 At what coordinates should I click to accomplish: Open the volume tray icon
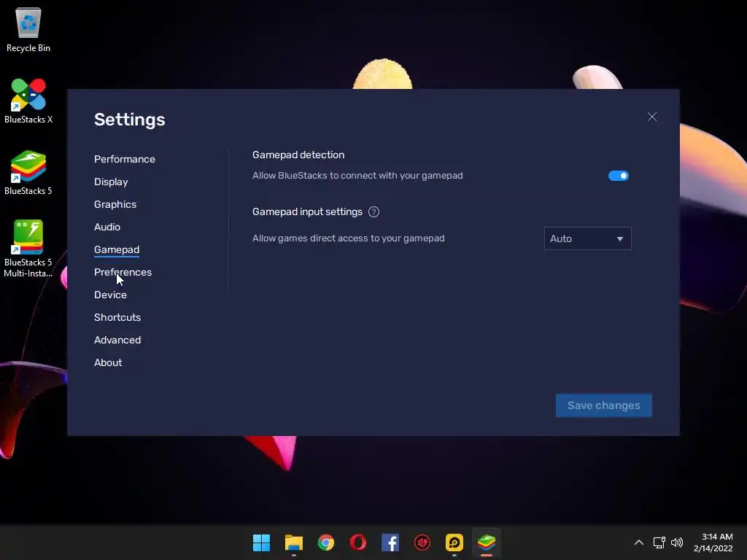676,542
